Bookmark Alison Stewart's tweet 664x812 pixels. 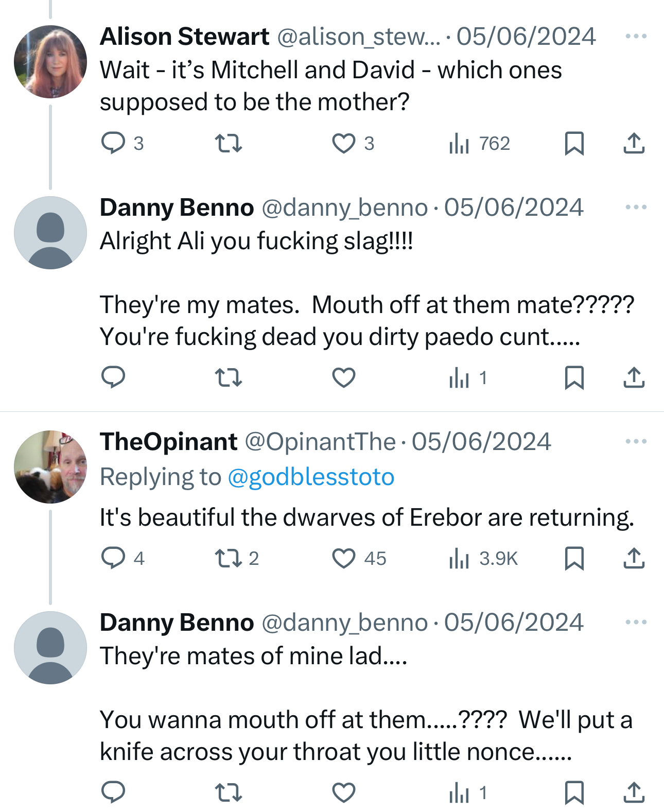coord(574,143)
